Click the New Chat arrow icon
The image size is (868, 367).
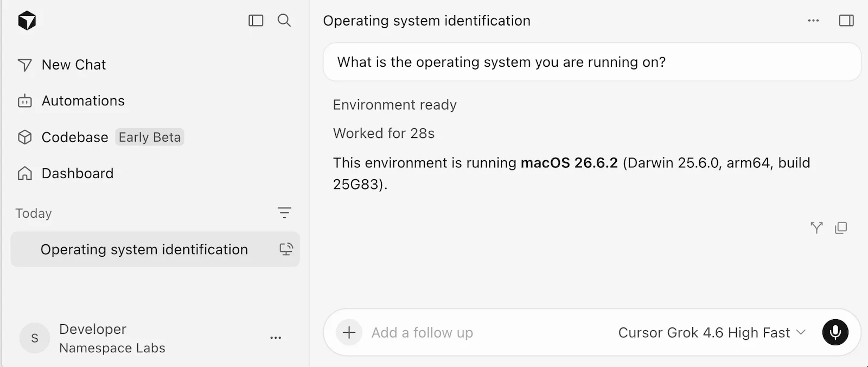25,65
